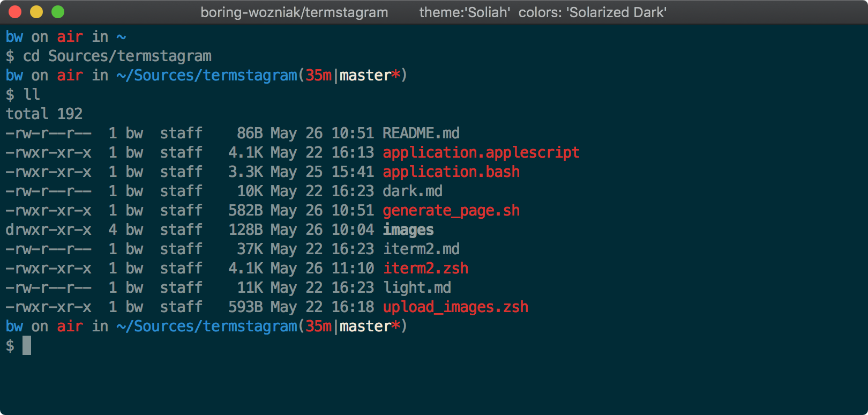Click the dark.md file entry
This screenshot has height=415, width=868.
click(412, 191)
